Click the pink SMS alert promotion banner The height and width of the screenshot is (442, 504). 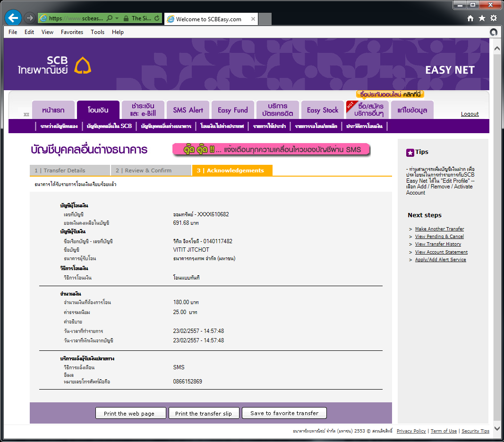point(272,150)
